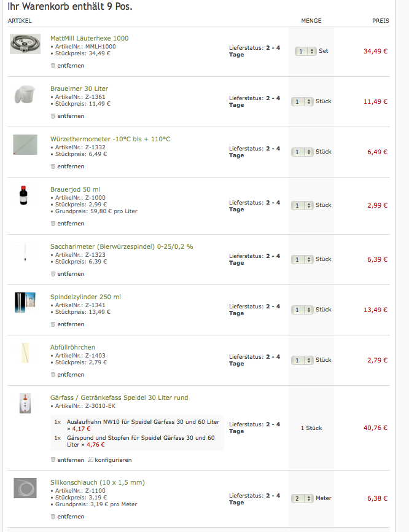
Task: Open Gärfass / Getränkefass Speidel product link
Action: [x=119, y=397]
